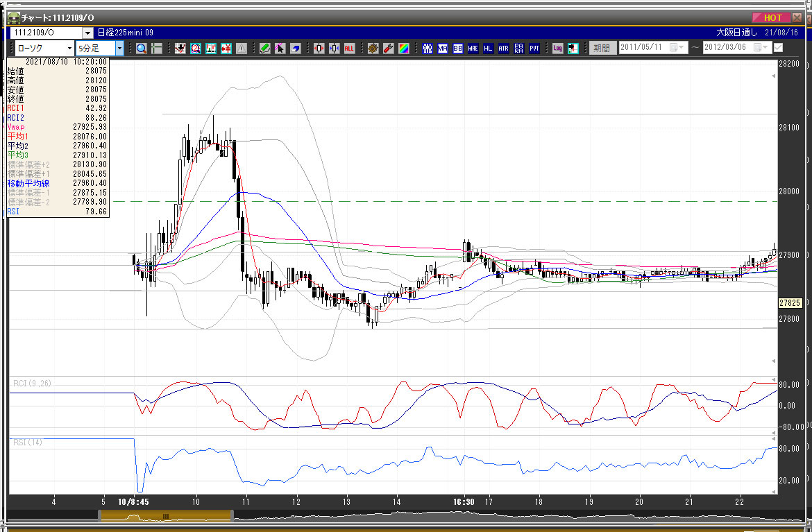Click the 2021/08/10 10:20:00 timestamp in data panel
Screen dimensions: 812x532
coord(66,62)
